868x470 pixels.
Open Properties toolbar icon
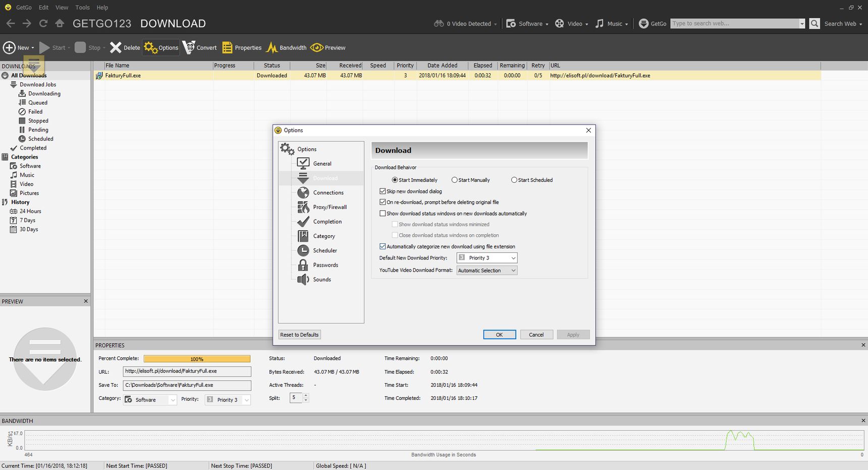(227, 47)
